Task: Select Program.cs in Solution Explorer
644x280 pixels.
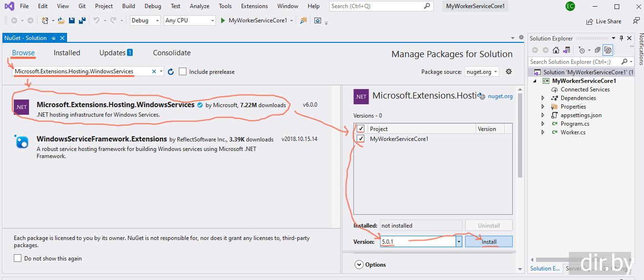Action: point(575,124)
